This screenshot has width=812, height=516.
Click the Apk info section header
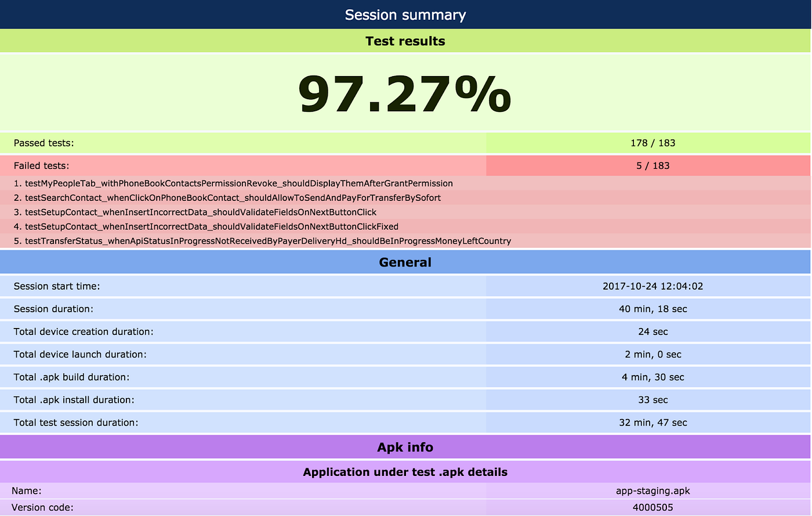[405, 447]
